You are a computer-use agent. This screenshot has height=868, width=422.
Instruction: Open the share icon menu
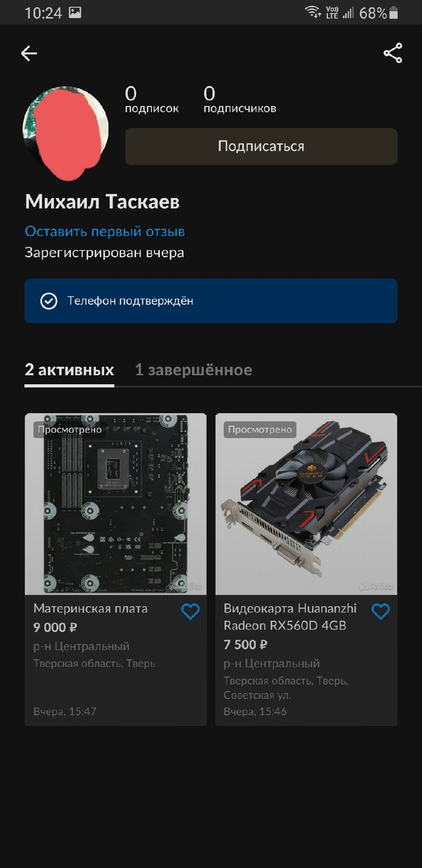393,53
